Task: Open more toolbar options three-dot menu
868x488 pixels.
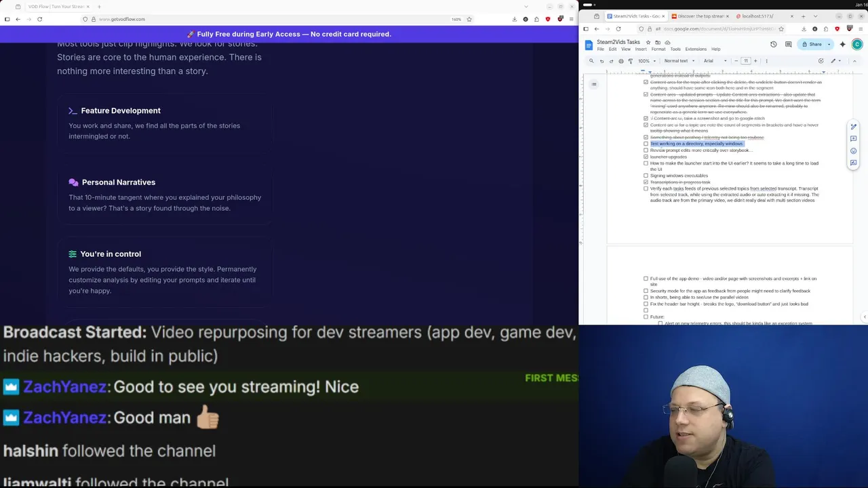Action: coord(767,61)
